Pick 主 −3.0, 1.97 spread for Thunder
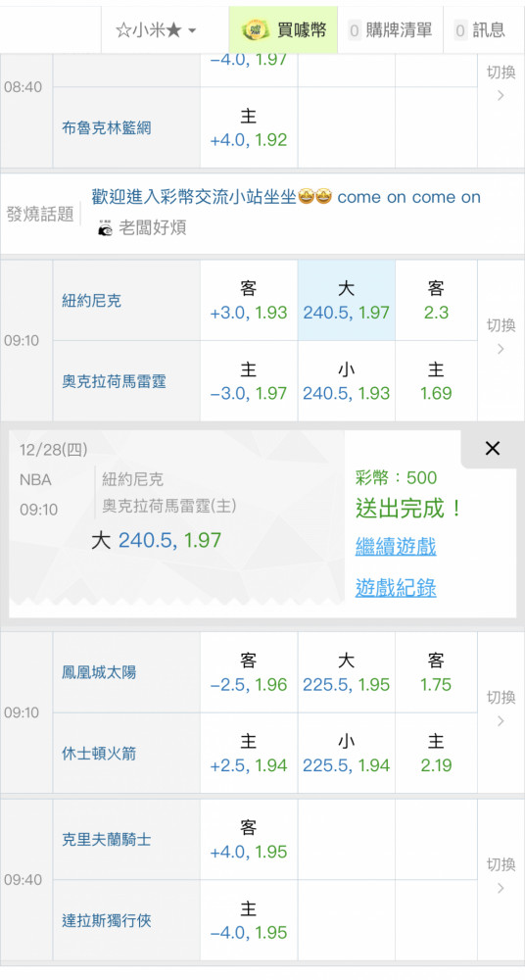This screenshot has height=980, width=525. click(x=249, y=381)
